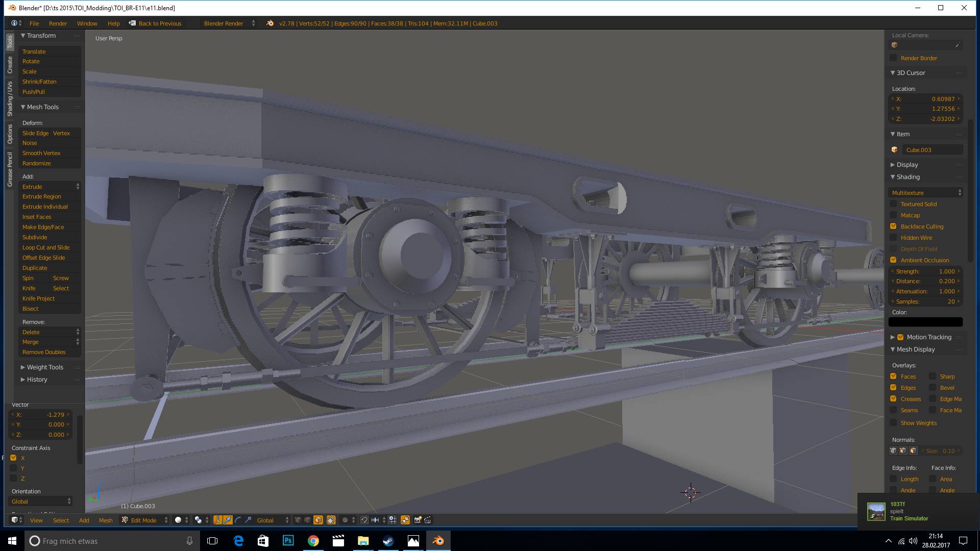Enable the Hidden Wire checkbox
This screenshot has width=980, height=551.
893,237
